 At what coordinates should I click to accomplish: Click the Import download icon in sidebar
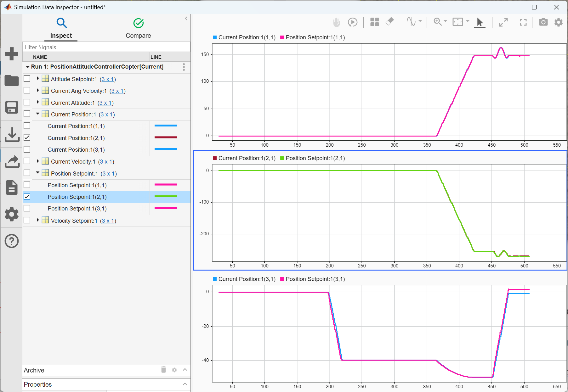[x=12, y=135]
